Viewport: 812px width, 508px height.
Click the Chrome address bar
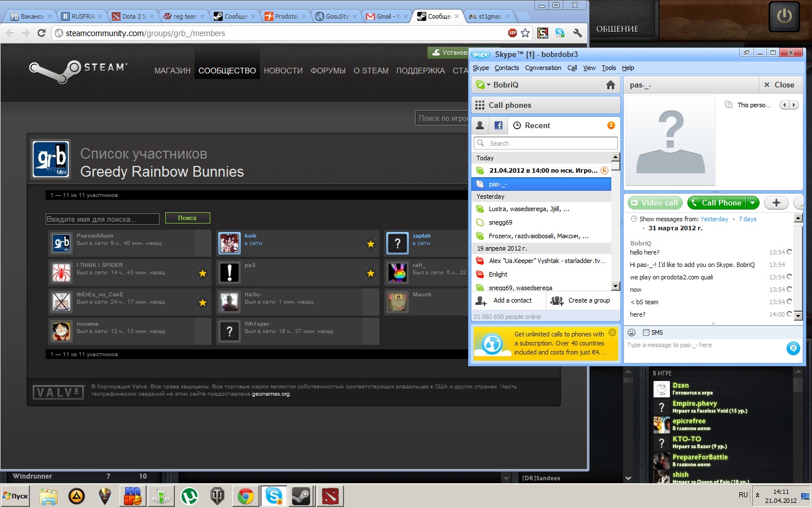[282, 33]
